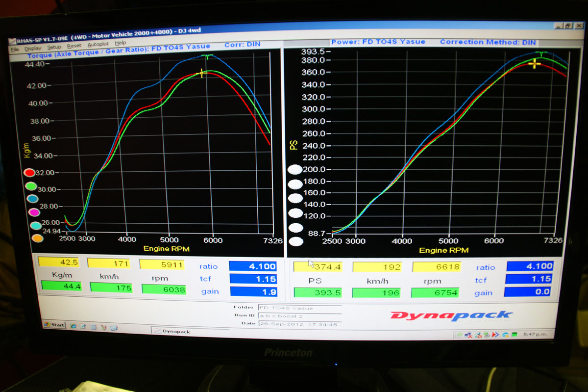This screenshot has width=588, height=392.
Task: Click the torque graph ratio value 4.100
Action: point(253,266)
